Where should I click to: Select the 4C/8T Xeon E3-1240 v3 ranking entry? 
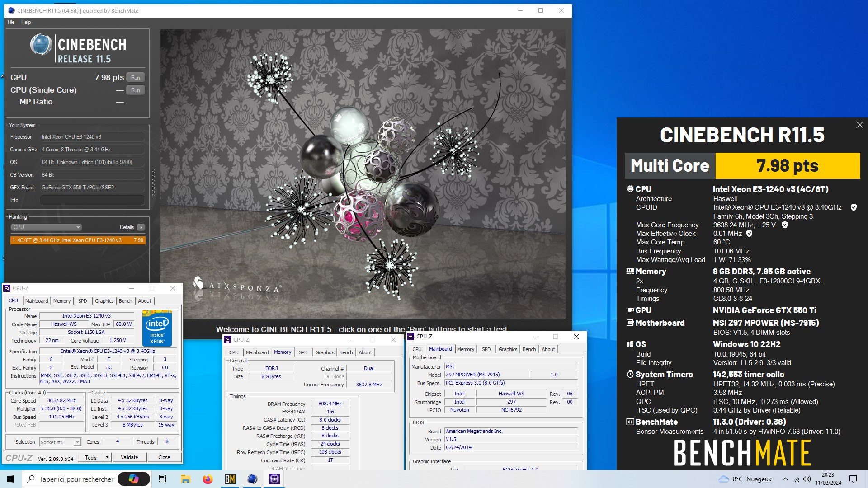78,240
